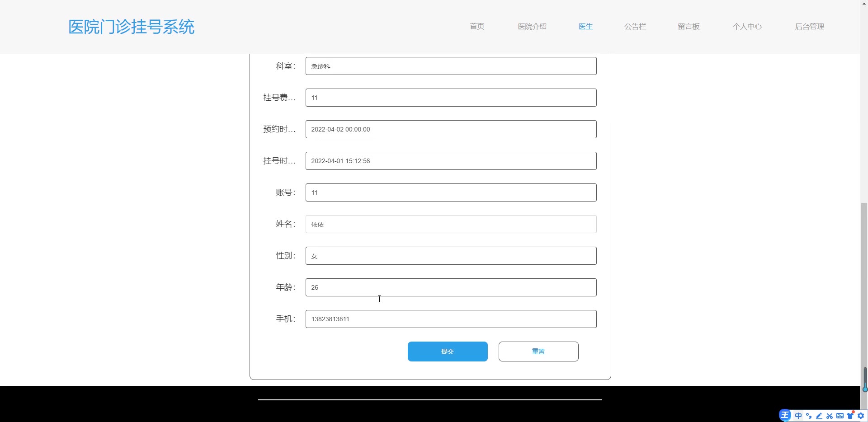
Task: Select 医生 navigation item
Action: click(585, 26)
